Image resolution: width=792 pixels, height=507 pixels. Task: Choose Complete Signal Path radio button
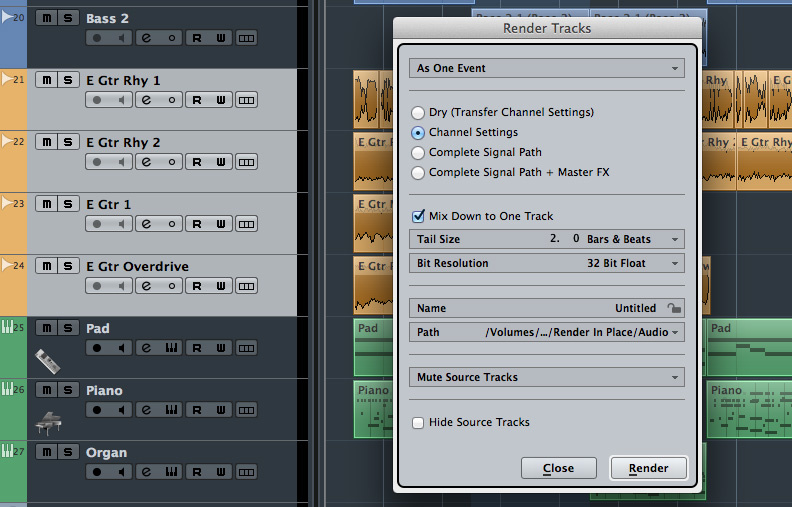[418, 152]
